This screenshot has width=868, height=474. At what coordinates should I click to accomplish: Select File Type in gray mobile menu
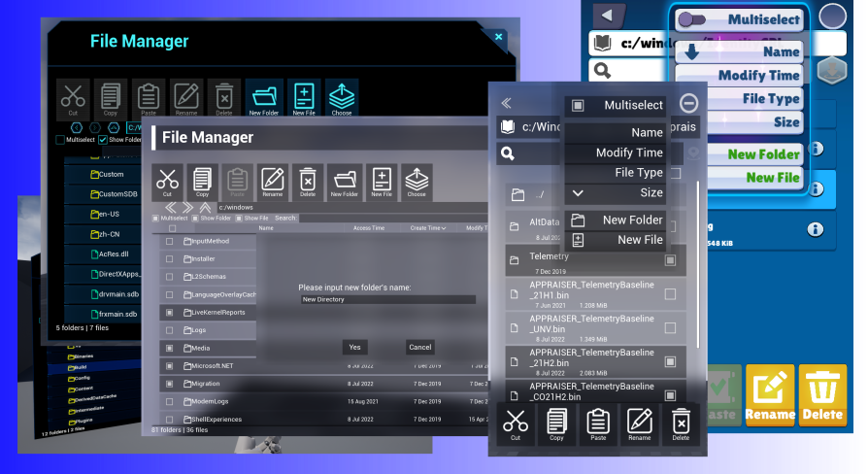[x=615, y=173]
